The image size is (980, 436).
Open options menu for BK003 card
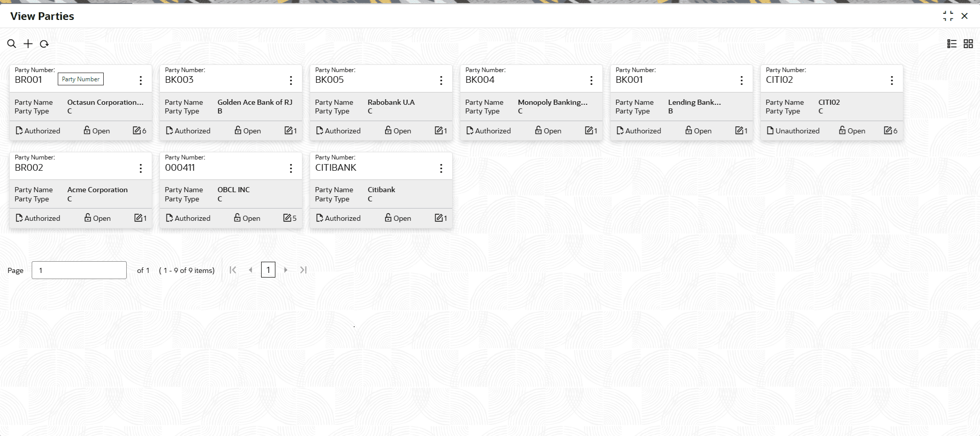[291, 80]
